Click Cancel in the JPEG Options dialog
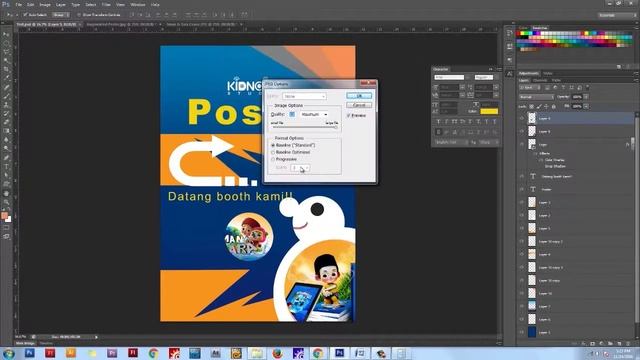The height and width of the screenshot is (360, 640). (x=359, y=105)
